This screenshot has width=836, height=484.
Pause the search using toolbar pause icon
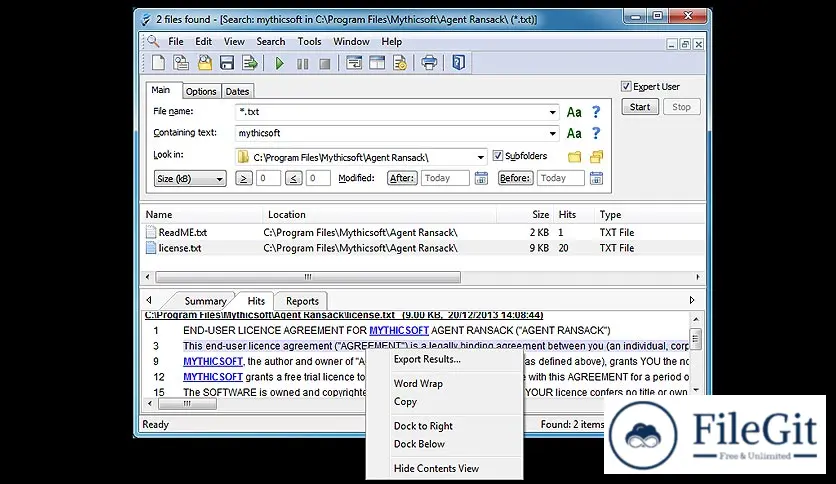302,64
